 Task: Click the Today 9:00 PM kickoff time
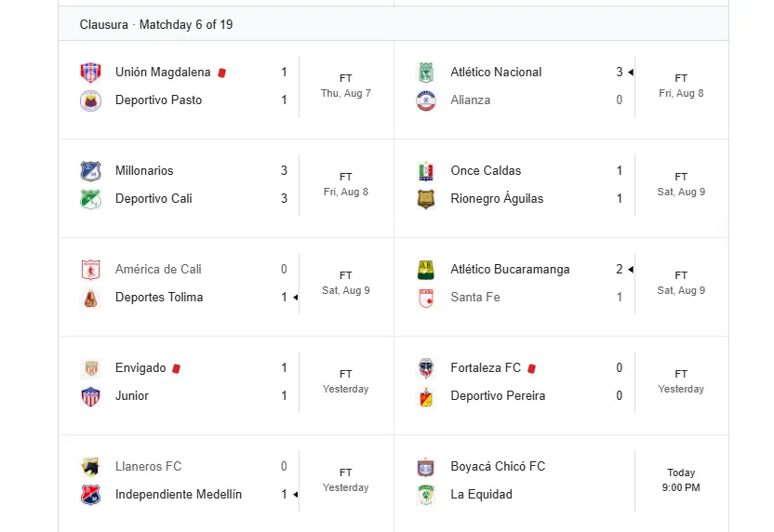coord(681,480)
